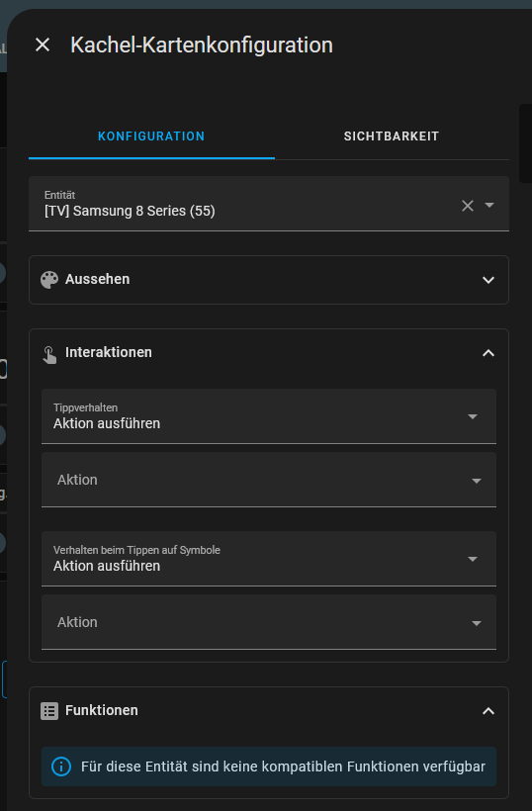This screenshot has height=811, width=532.
Task: Open the Tippverhalten dropdown
Action: [269, 416]
